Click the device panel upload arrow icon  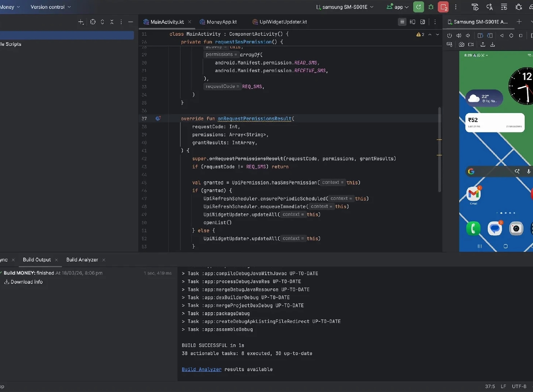483,44
